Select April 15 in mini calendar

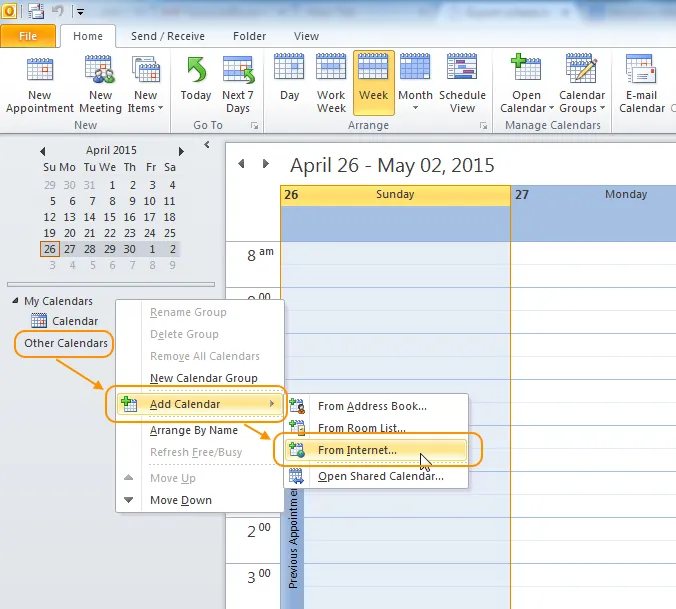pos(110,217)
